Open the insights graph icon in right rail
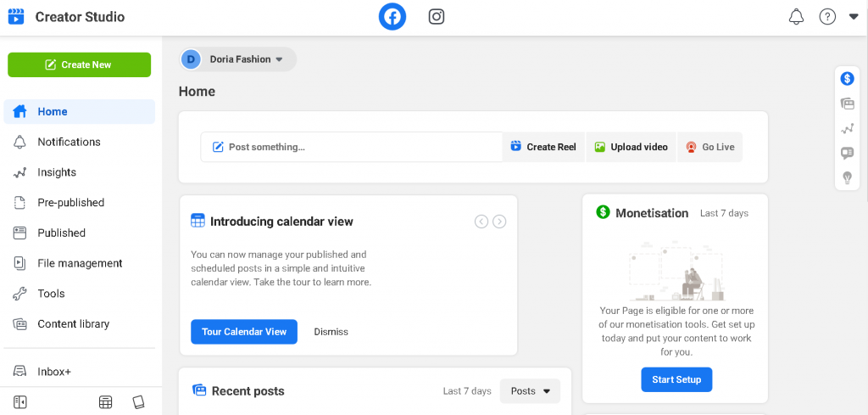Image resolution: width=868 pixels, height=415 pixels. click(x=847, y=128)
